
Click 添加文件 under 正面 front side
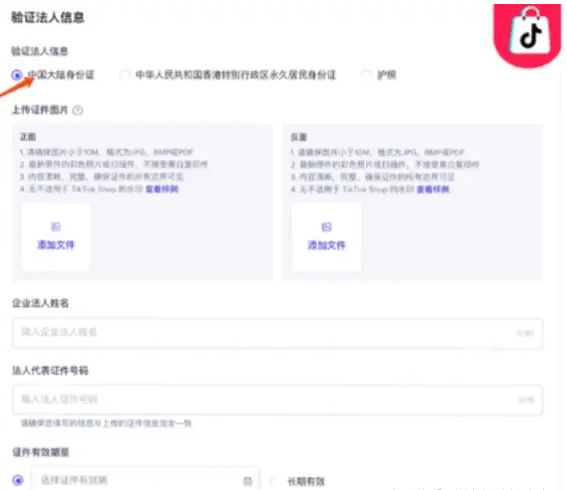[x=56, y=245]
